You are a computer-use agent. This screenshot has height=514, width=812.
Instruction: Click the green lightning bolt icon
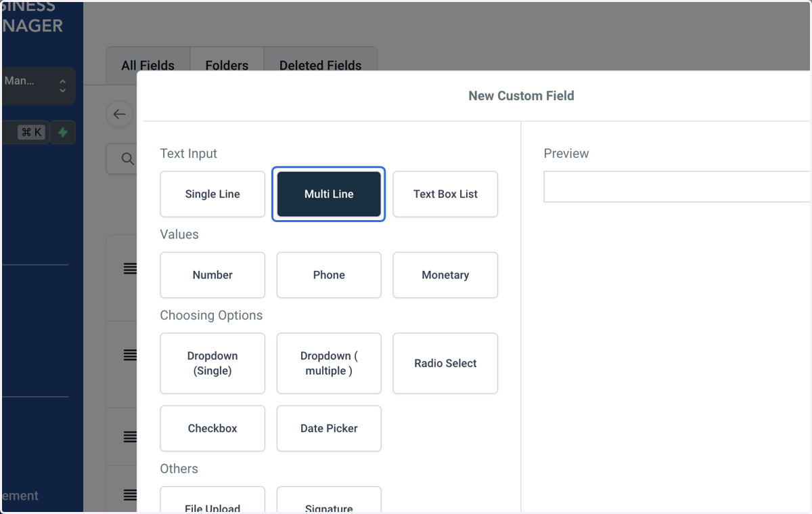(63, 133)
